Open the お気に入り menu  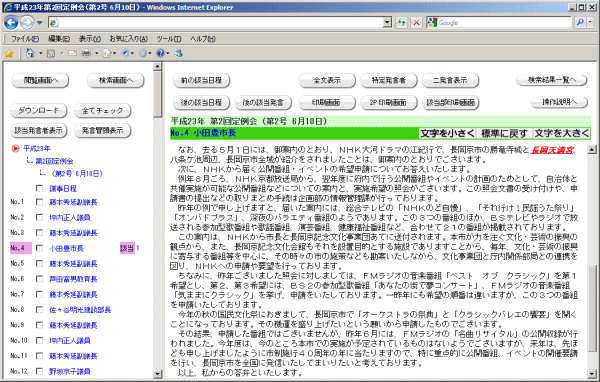tap(129, 39)
